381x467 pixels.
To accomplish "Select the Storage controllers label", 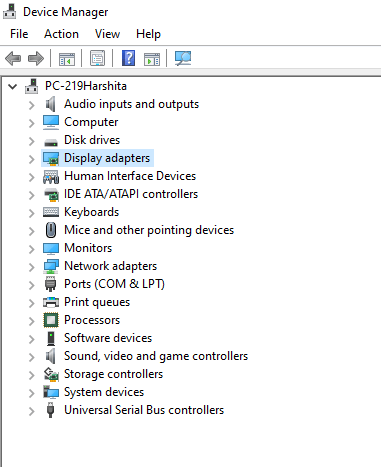I will tap(113, 374).
